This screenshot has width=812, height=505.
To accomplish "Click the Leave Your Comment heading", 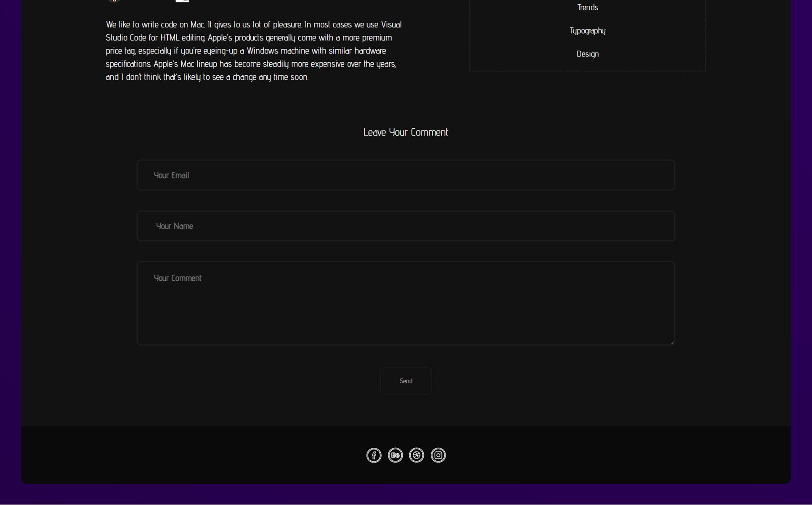I will (x=406, y=133).
